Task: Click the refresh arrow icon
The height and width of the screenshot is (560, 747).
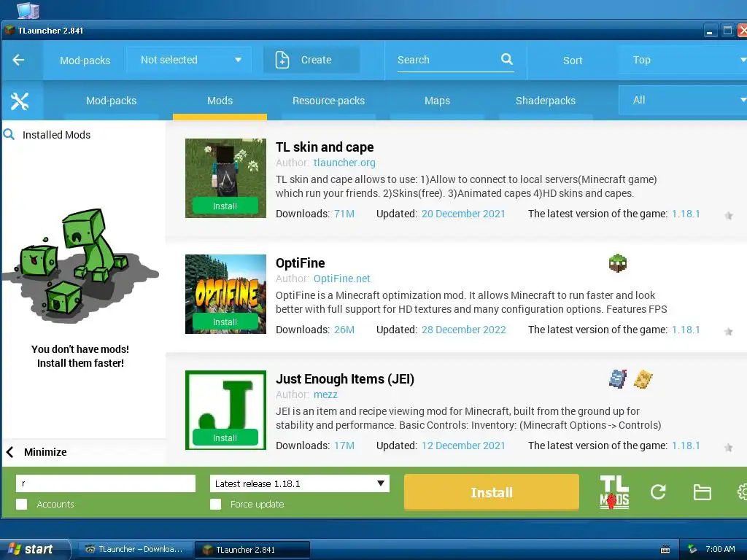Action: [658, 492]
